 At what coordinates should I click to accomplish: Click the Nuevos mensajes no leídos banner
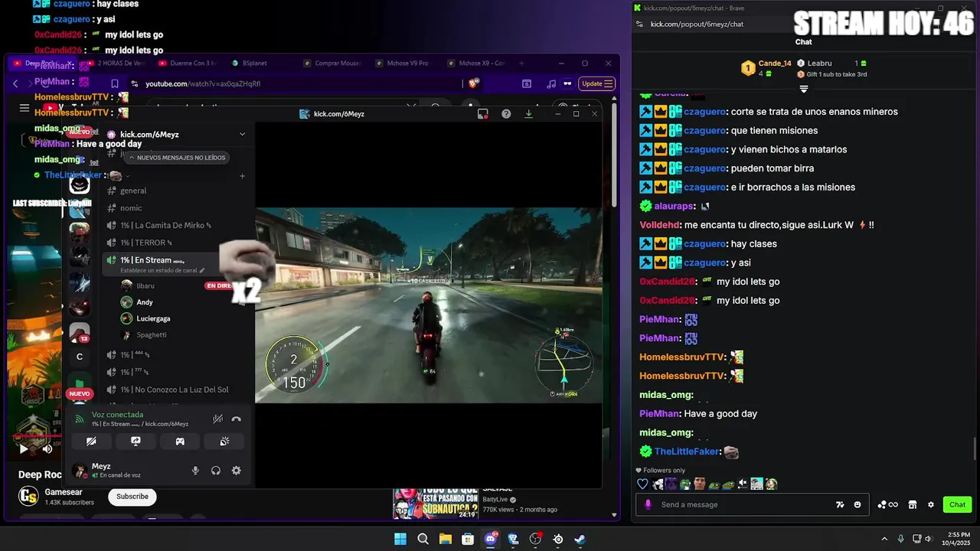pyautogui.click(x=177, y=158)
